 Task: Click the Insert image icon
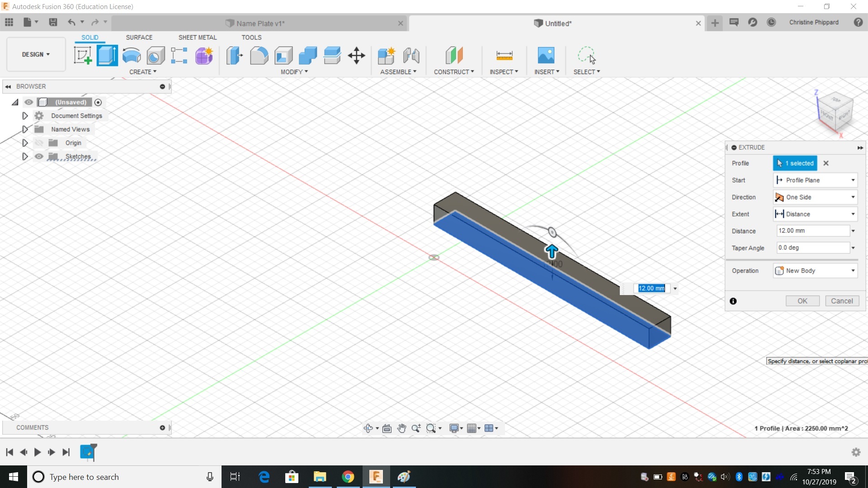coord(546,56)
